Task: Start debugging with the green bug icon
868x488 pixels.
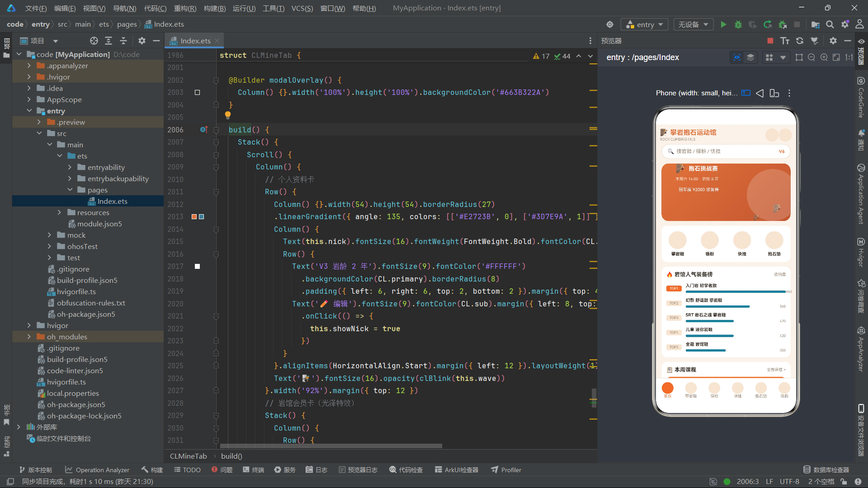Action: pyautogui.click(x=738, y=24)
